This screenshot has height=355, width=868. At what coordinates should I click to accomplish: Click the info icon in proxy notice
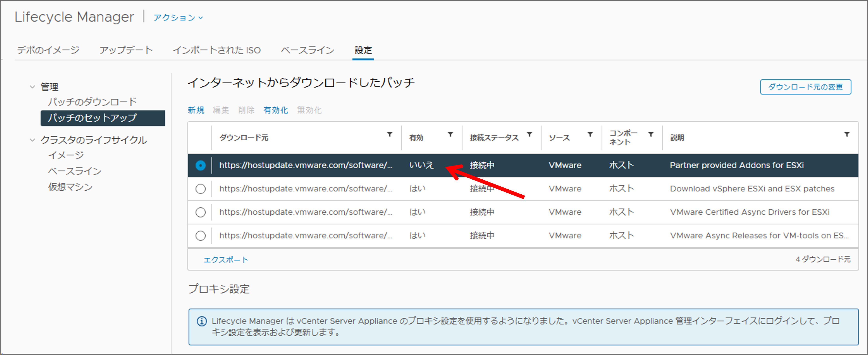[x=201, y=321]
